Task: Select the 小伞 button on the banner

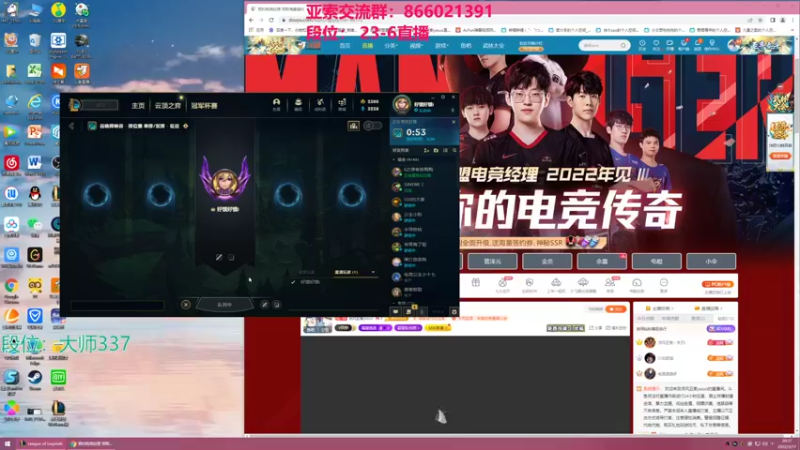Action: pos(711,261)
